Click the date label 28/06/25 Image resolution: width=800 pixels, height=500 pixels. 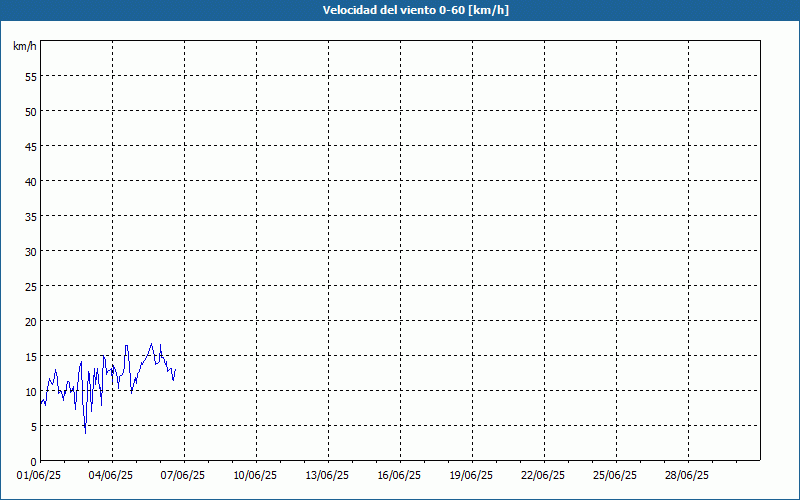click(x=687, y=476)
